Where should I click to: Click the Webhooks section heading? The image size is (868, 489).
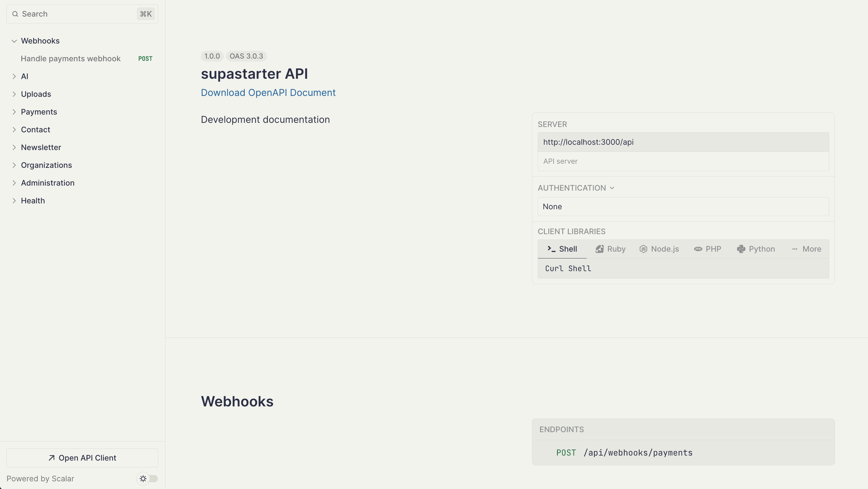click(237, 401)
